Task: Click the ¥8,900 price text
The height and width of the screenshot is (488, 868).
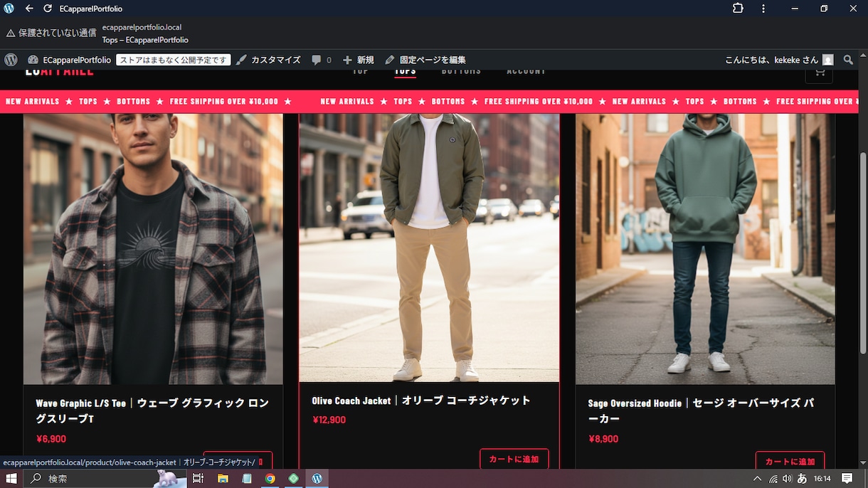Action: (x=603, y=439)
